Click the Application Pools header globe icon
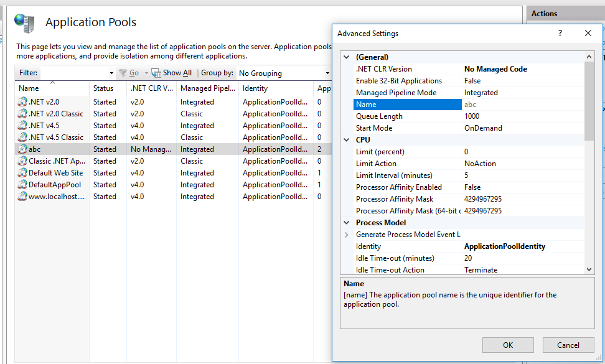 pos(25,23)
